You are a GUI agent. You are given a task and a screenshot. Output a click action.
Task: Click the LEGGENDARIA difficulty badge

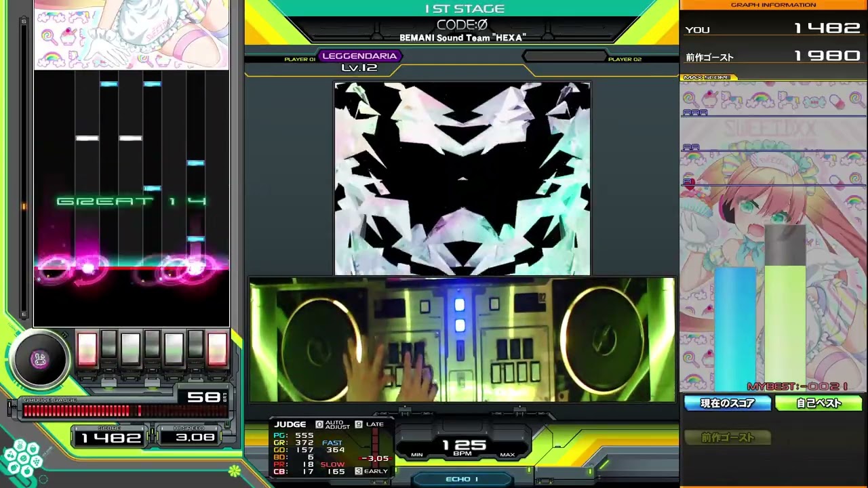pos(359,56)
